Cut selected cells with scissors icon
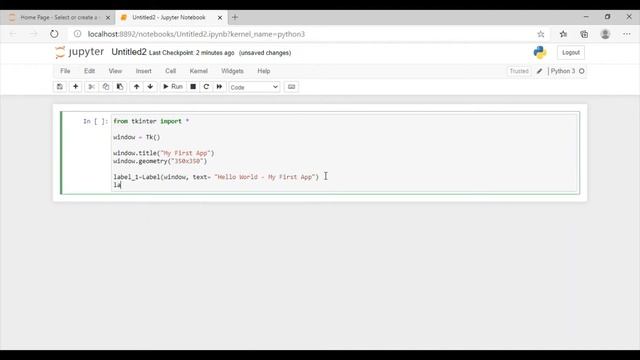 pos(91,87)
